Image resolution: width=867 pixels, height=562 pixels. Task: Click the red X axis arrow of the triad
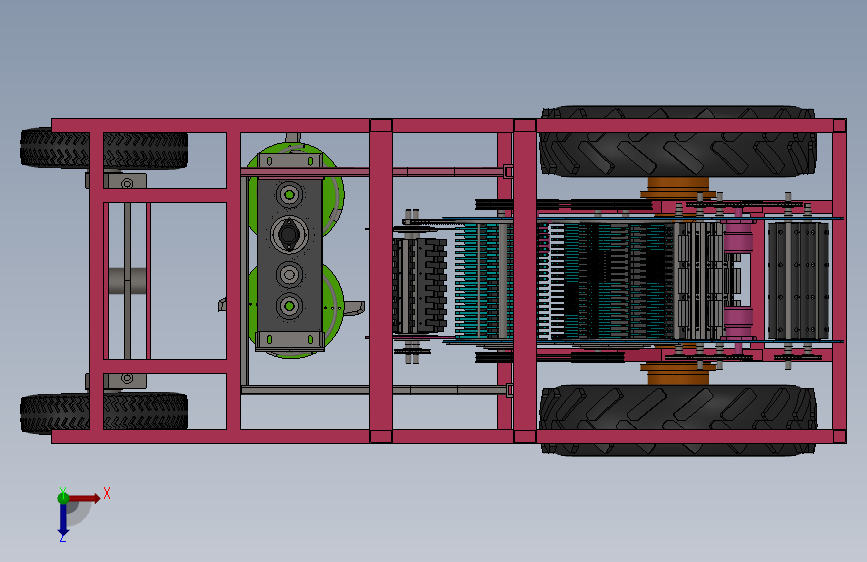tap(84, 498)
